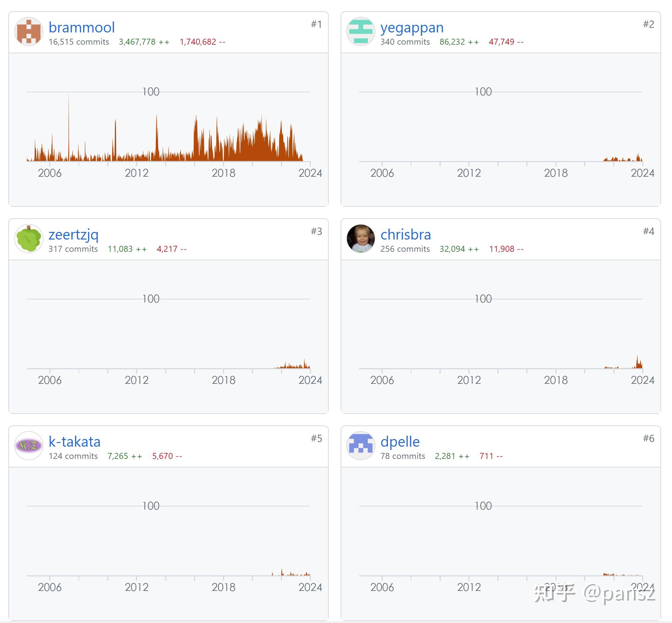Screen dimensions: 672x623
Task: Open the zeertzjq profile link
Action: 73,235
